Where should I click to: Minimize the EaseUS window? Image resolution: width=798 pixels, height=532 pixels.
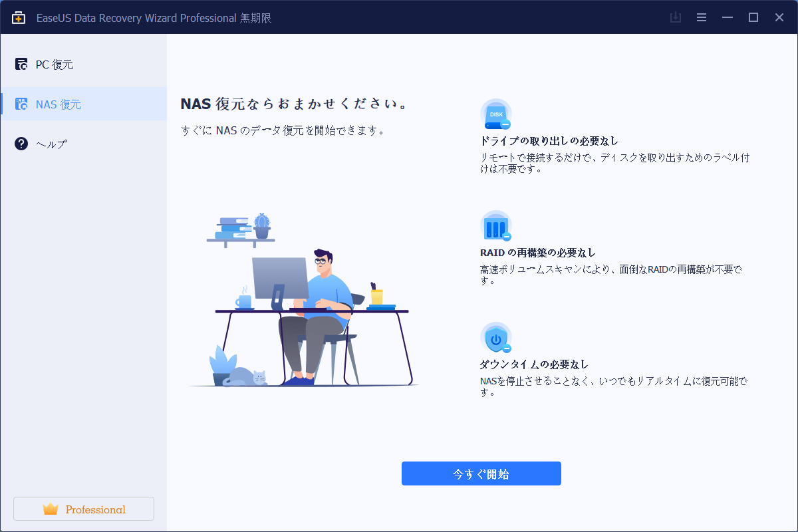[x=727, y=17]
